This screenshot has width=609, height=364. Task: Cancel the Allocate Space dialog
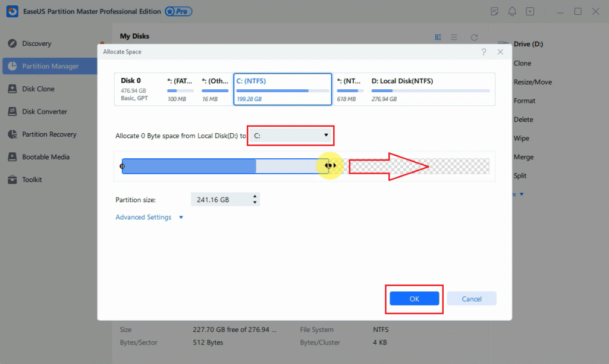point(472,299)
